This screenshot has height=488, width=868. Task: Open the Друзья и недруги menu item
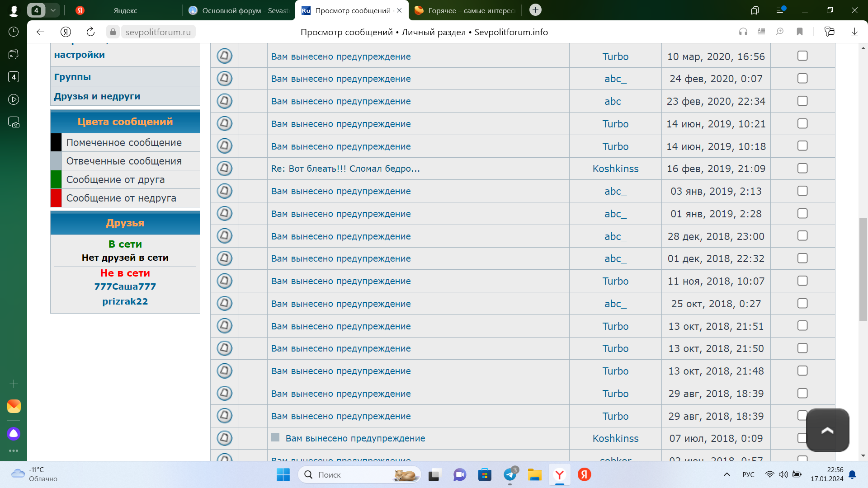(x=97, y=96)
